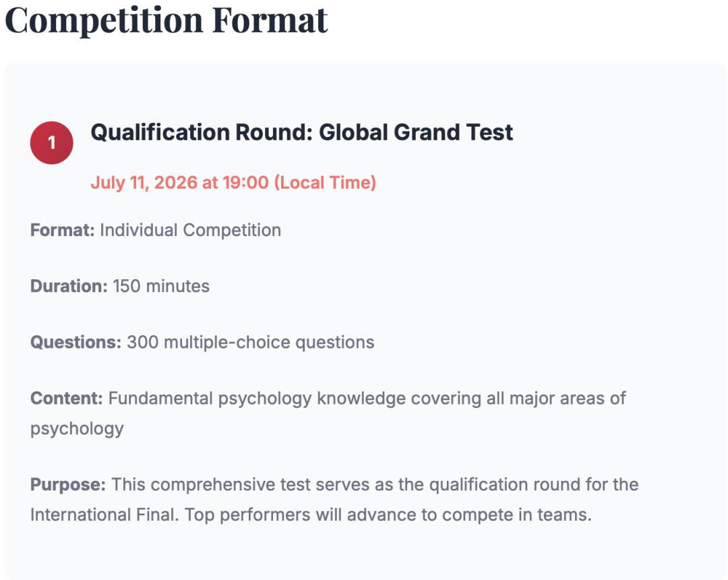Click the 300 multiple-choice questions text
The width and height of the screenshot is (728, 580).
251,342
